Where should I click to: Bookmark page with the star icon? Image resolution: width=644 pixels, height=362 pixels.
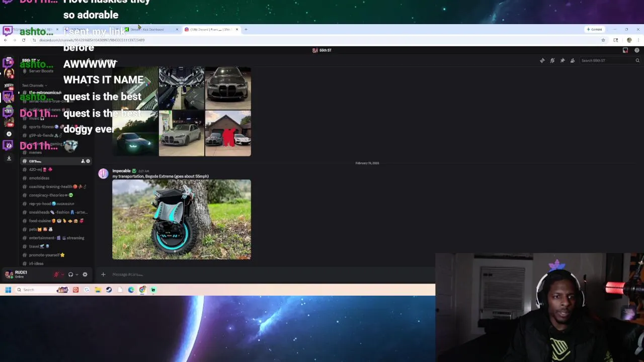pyautogui.click(x=603, y=40)
